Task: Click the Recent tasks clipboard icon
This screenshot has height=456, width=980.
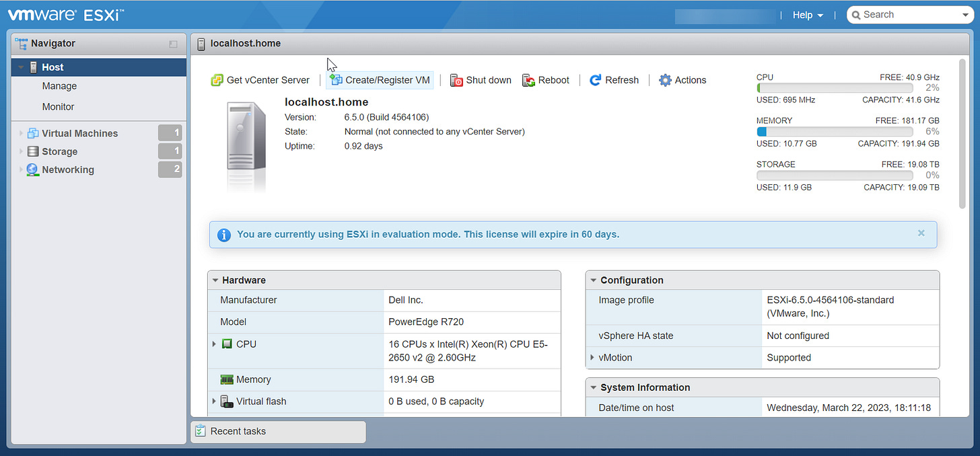Action: 200,431
